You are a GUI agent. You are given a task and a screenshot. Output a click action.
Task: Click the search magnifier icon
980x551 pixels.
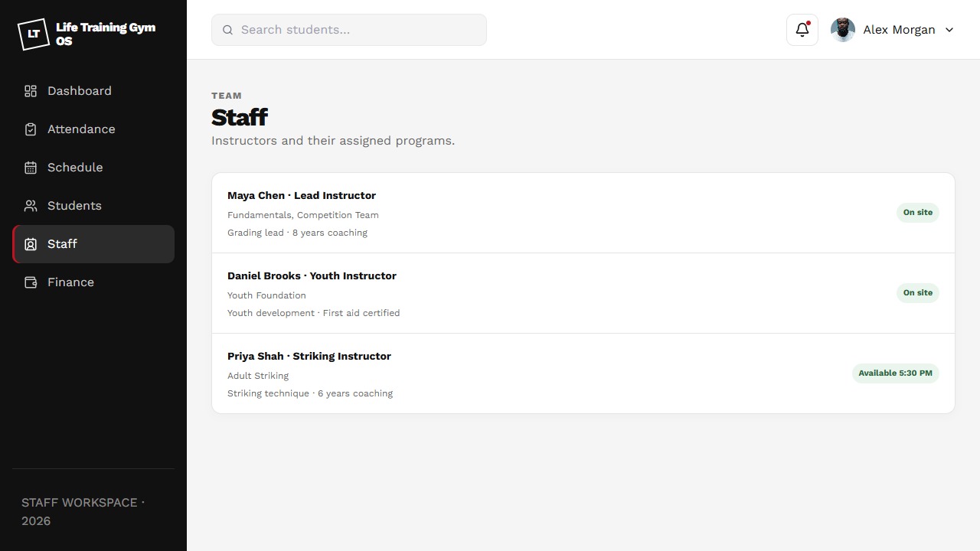[x=227, y=30]
